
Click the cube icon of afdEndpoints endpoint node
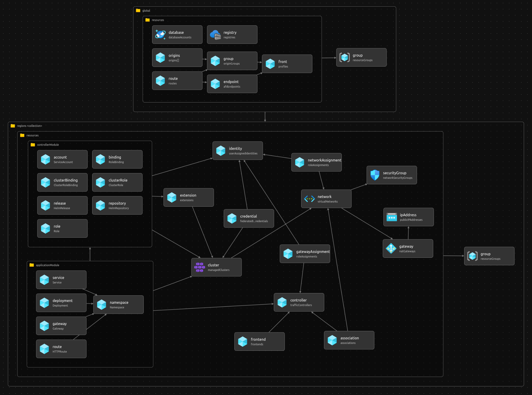215,84
